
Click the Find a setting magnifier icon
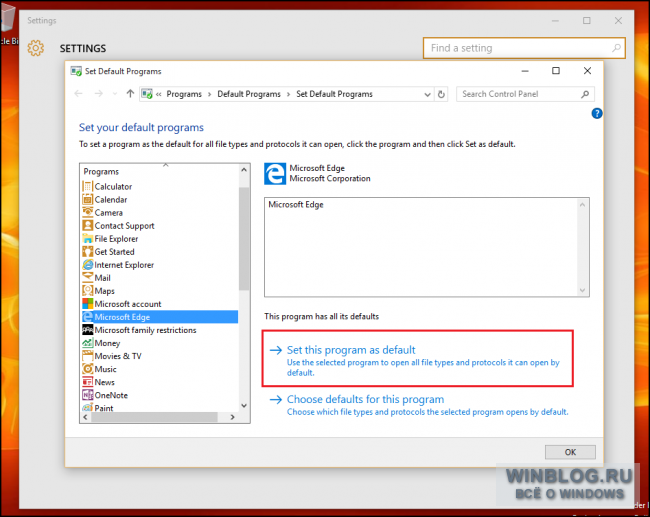(x=616, y=48)
